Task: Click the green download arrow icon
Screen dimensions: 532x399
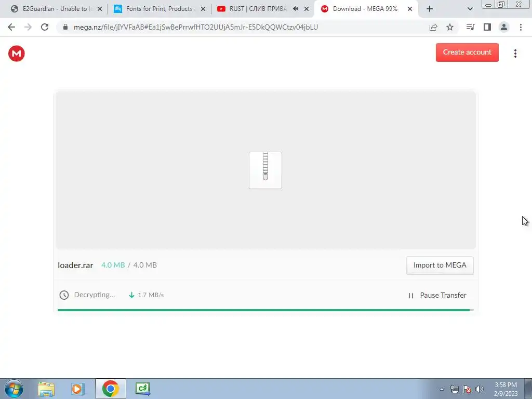Action: pos(131,295)
